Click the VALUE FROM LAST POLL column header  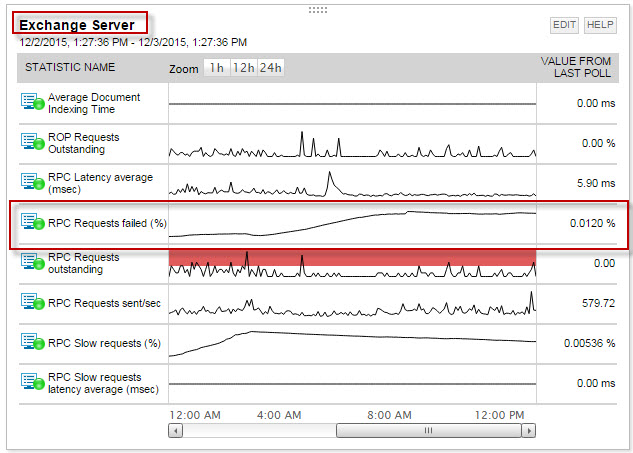(576, 67)
